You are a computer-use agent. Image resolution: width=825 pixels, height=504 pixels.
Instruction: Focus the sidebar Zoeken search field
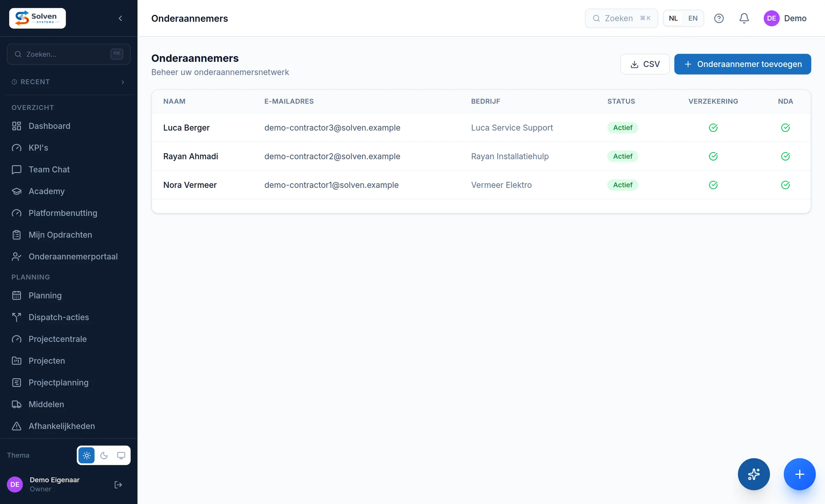point(69,54)
